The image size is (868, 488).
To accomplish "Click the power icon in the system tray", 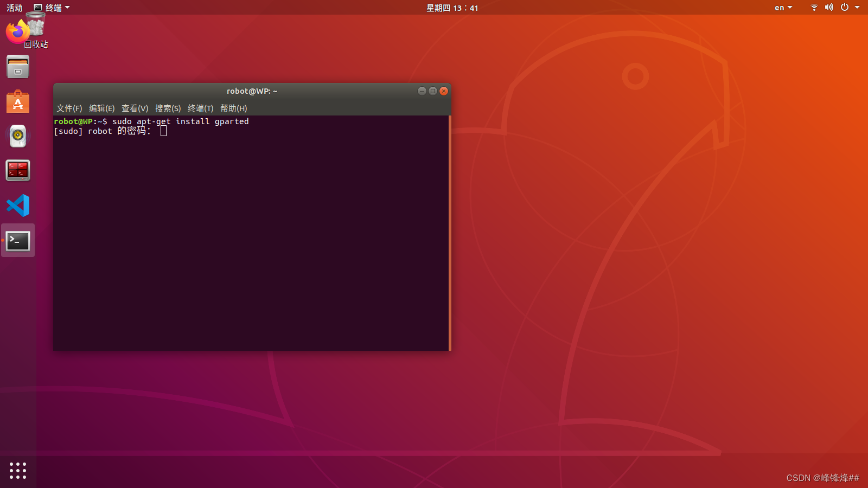I will point(844,8).
